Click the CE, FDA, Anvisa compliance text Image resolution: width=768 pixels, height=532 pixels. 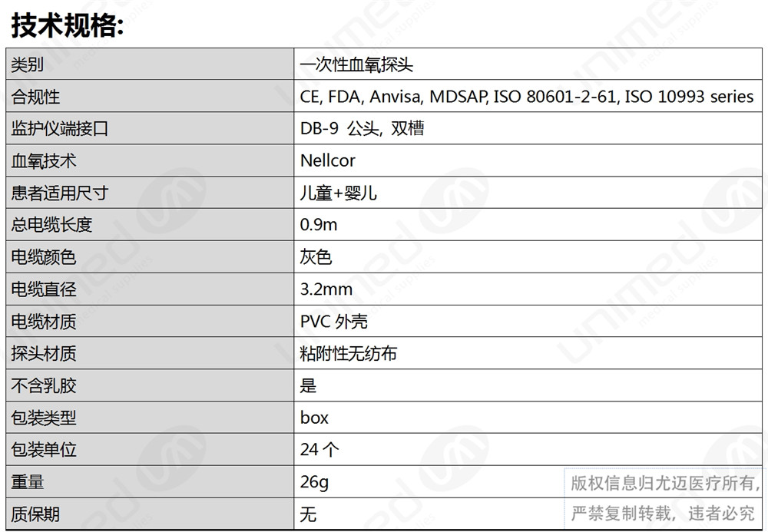click(527, 97)
